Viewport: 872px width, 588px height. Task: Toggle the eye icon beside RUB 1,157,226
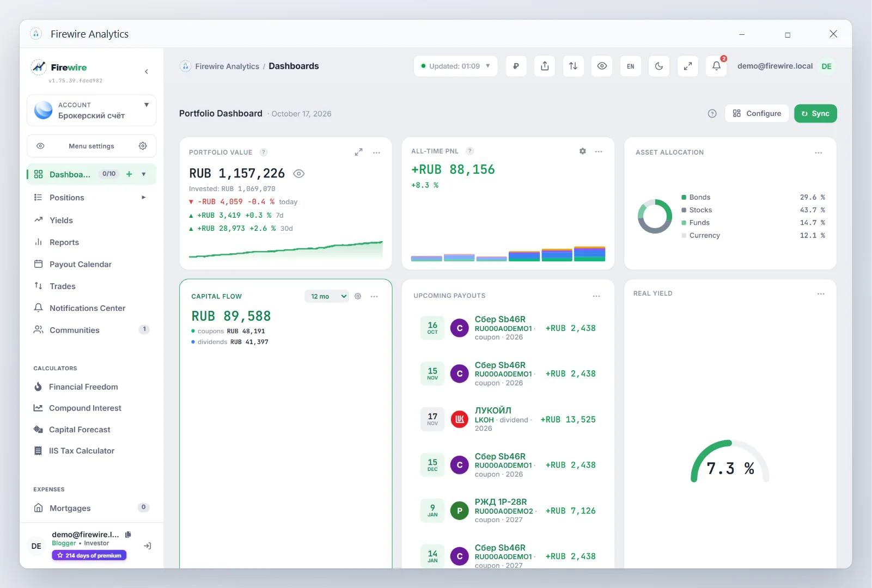click(298, 174)
